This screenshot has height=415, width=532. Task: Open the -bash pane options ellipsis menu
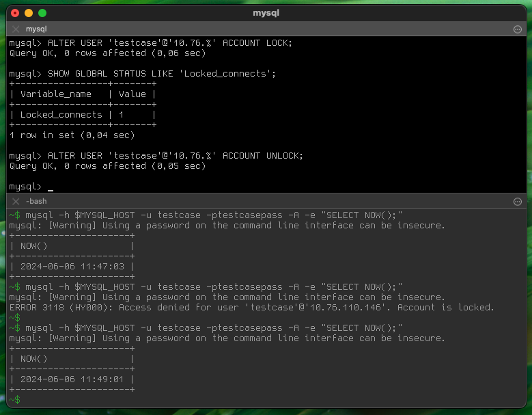tap(518, 202)
